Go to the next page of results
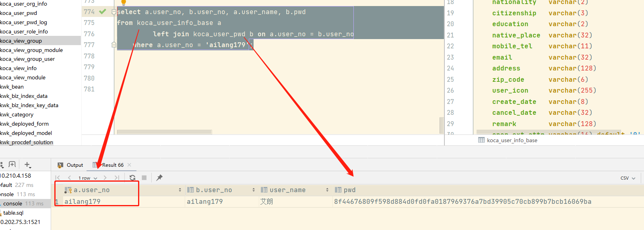 click(x=105, y=178)
